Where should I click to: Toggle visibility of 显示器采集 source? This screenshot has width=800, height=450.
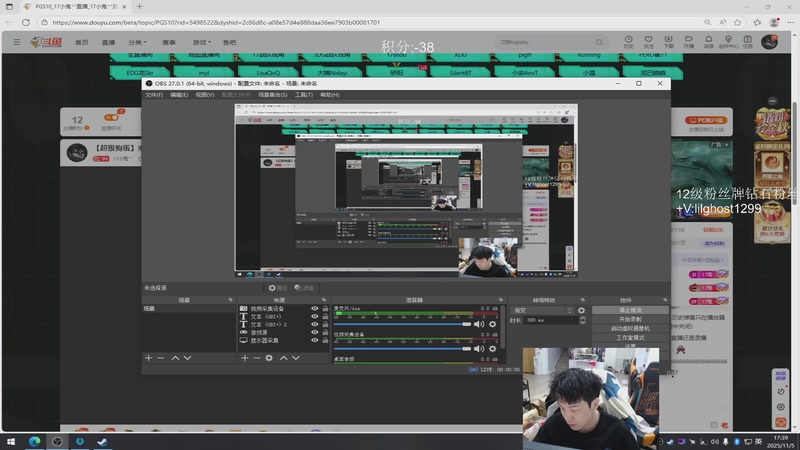click(x=314, y=340)
